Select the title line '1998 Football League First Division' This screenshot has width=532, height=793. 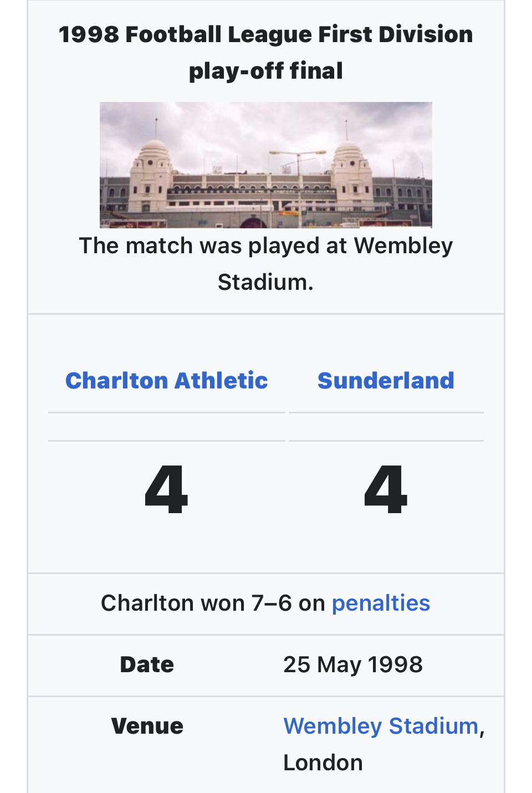coord(266,34)
